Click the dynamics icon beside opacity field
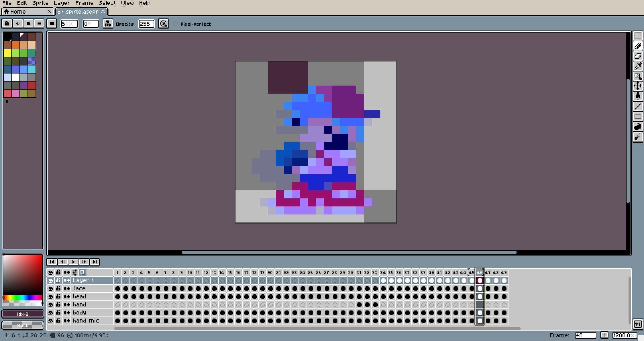Viewport: 644px width, 341px height. [163, 23]
